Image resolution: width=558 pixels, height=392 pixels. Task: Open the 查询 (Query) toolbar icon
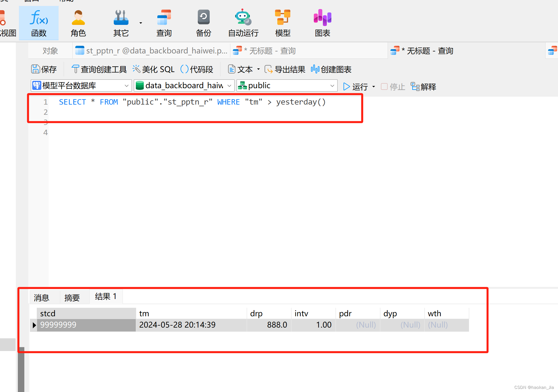coord(164,23)
